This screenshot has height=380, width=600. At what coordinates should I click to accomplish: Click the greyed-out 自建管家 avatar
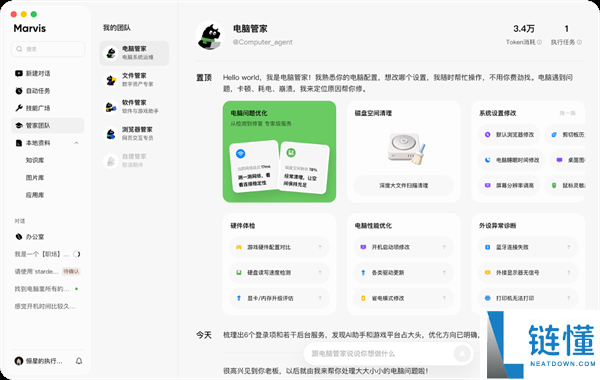click(111, 161)
